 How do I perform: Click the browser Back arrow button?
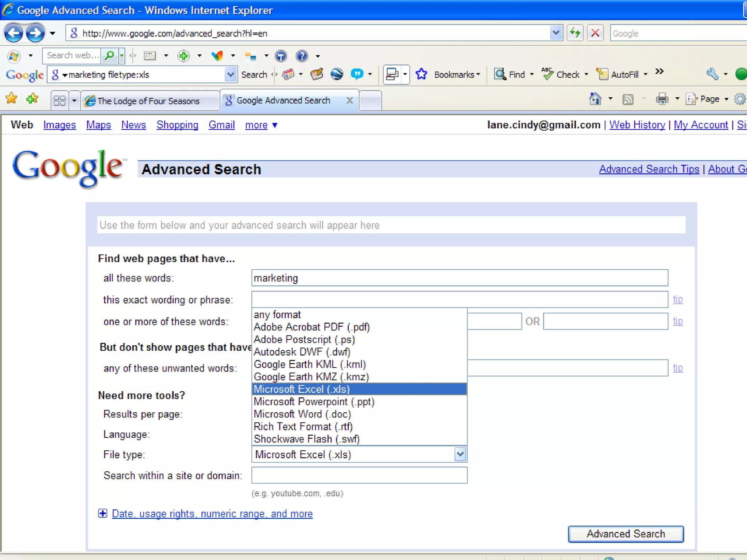click(13, 33)
